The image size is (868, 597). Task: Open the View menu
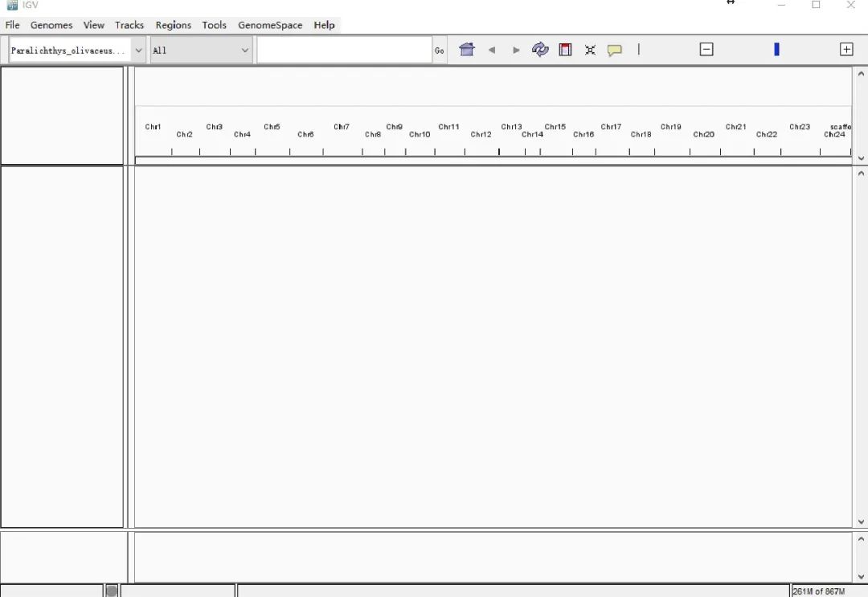coord(93,25)
